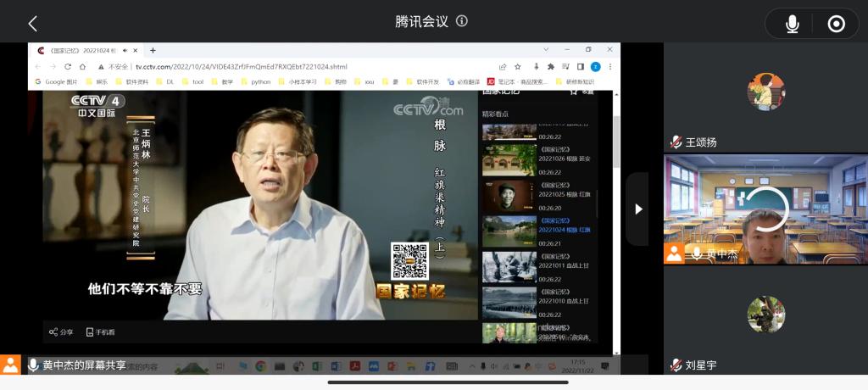Select 黄中杰's video tile
This screenshot has height=390, width=868.
coord(765,209)
